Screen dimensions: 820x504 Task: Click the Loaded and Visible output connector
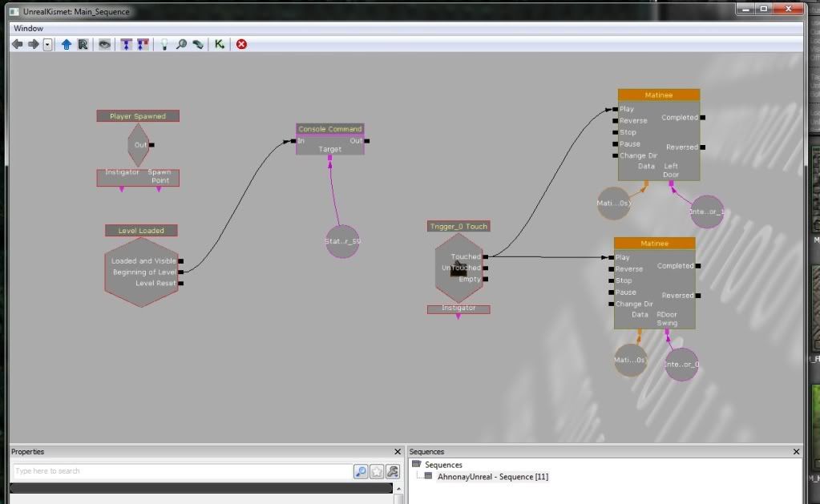coord(181,261)
